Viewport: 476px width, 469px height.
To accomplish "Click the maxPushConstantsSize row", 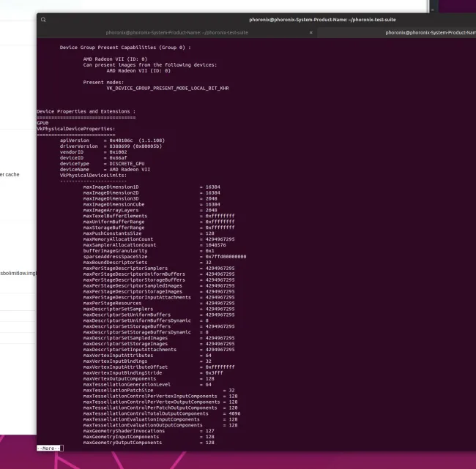I will [x=149, y=233].
